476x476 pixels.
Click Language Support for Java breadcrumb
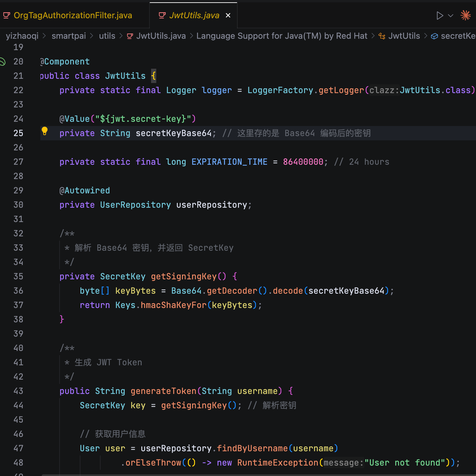tap(282, 36)
